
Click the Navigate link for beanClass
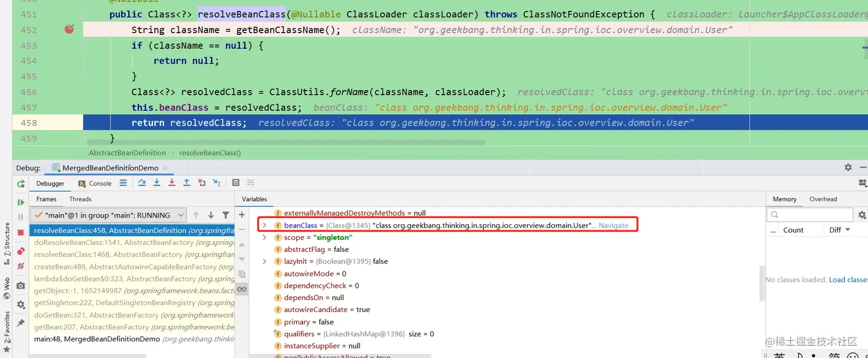(614, 225)
